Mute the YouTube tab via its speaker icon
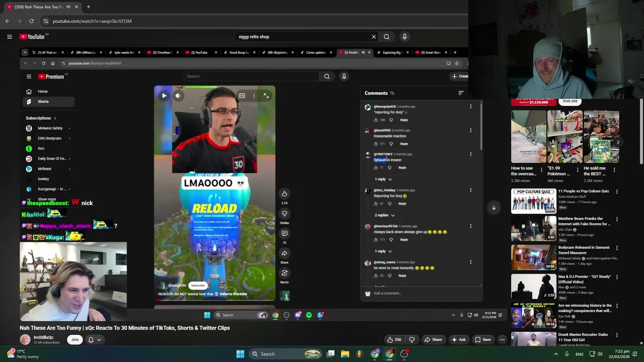 [x=69, y=7]
